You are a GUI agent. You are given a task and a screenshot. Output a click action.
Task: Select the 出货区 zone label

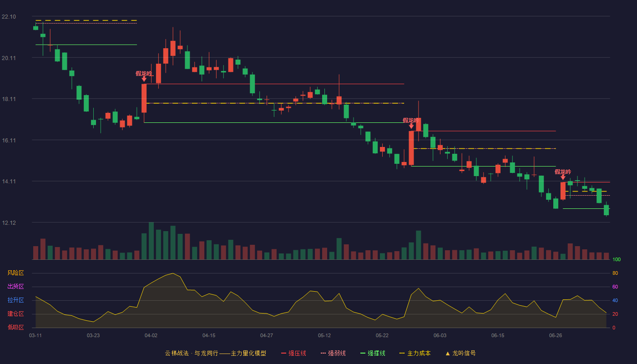pyautogui.click(x=15, y=287)
